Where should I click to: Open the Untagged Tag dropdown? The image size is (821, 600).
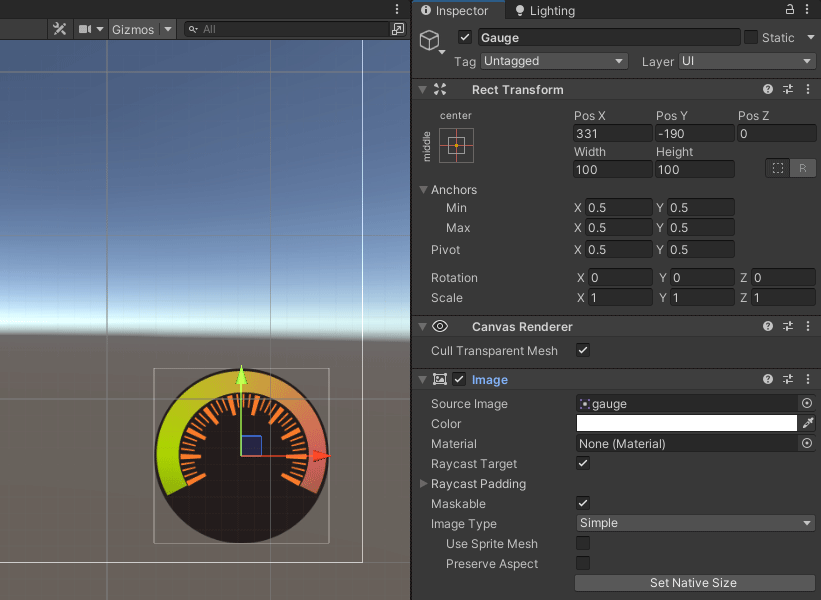click(x=554, y=61)
